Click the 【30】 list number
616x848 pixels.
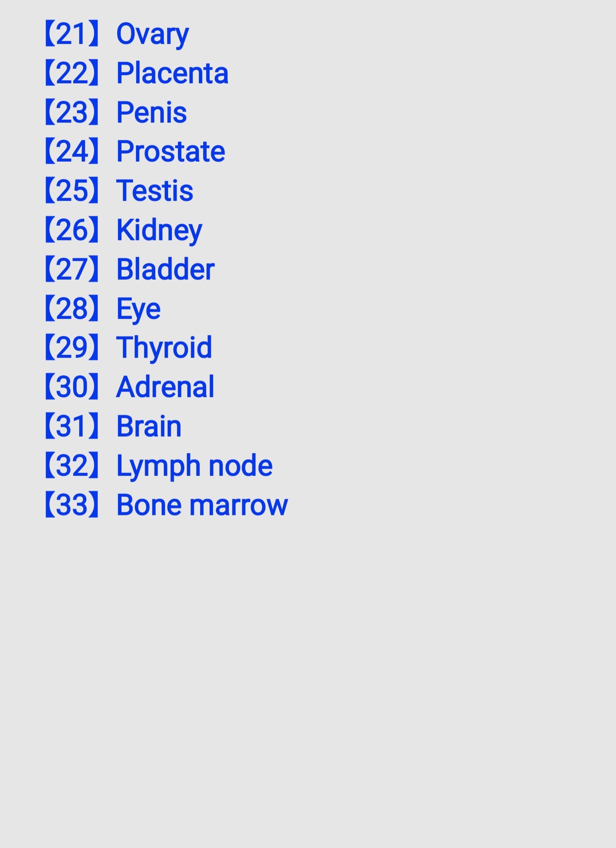[x=72, y=387]
